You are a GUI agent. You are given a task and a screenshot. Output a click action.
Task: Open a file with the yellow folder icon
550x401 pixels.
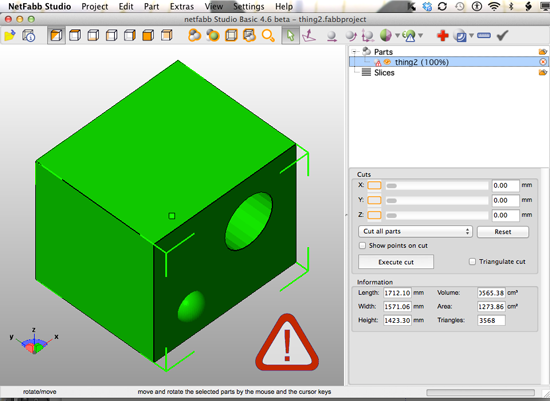[10, 35]
